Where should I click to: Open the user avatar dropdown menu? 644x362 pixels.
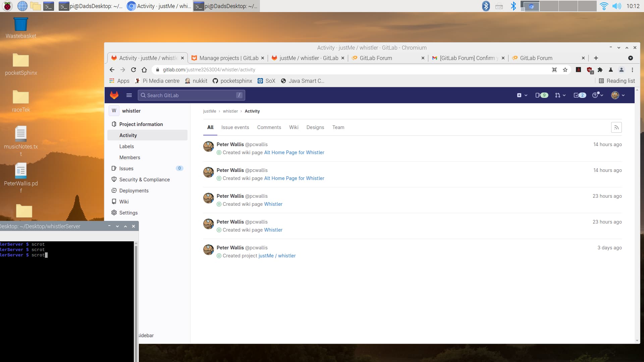click(617, 95)
